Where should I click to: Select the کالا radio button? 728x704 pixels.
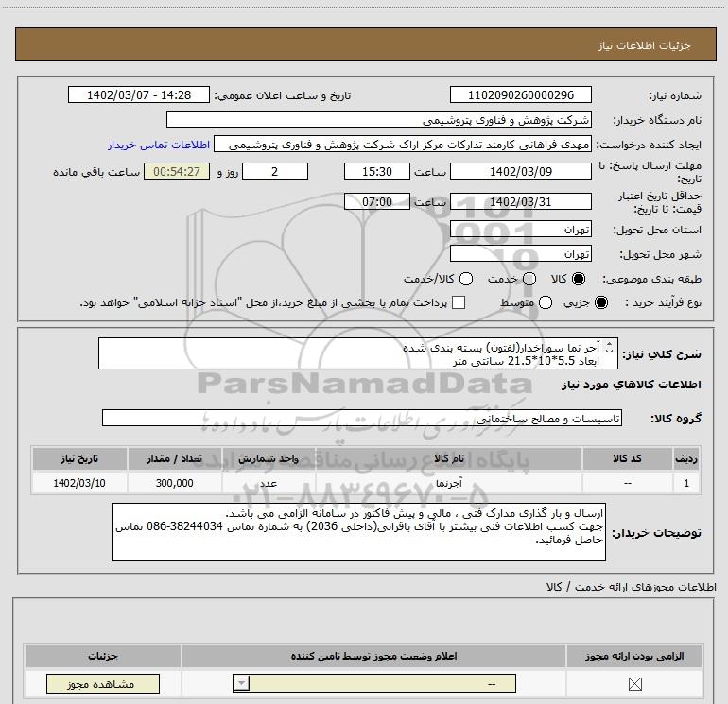pos(579,279)
